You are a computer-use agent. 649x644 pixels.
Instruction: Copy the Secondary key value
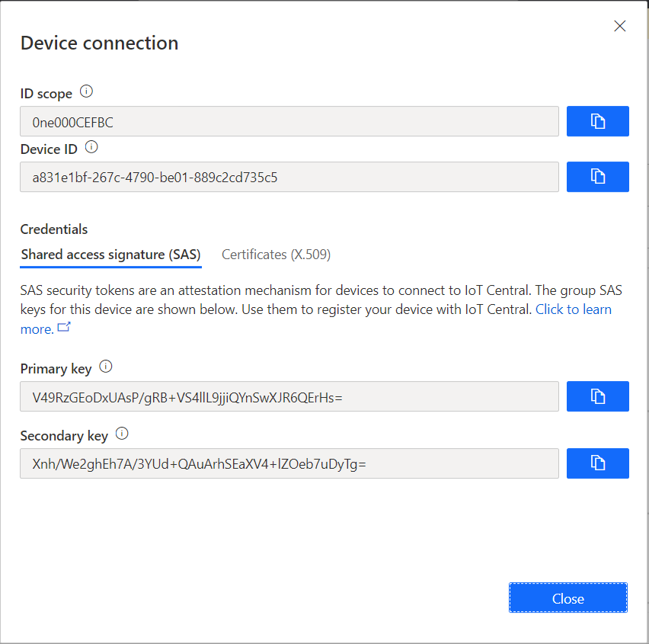click(598, 463)
